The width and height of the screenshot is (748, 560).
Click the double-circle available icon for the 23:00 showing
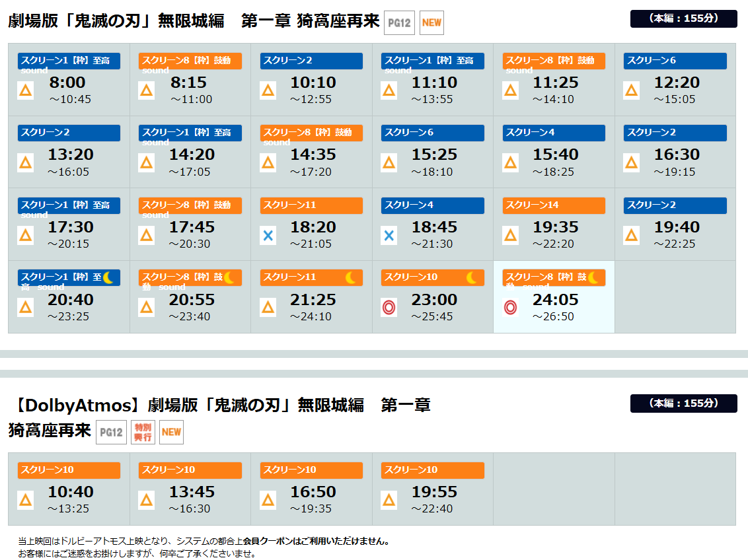[389, 307]
